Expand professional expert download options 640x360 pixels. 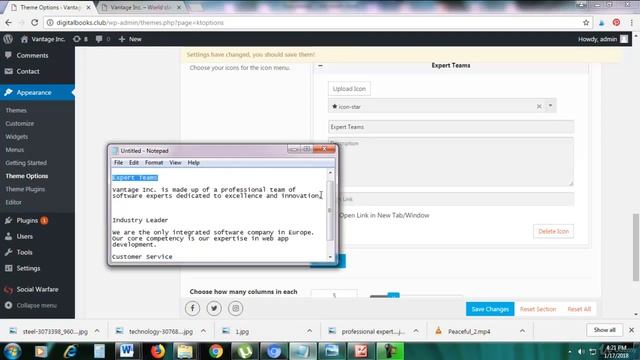coord(416,331)
